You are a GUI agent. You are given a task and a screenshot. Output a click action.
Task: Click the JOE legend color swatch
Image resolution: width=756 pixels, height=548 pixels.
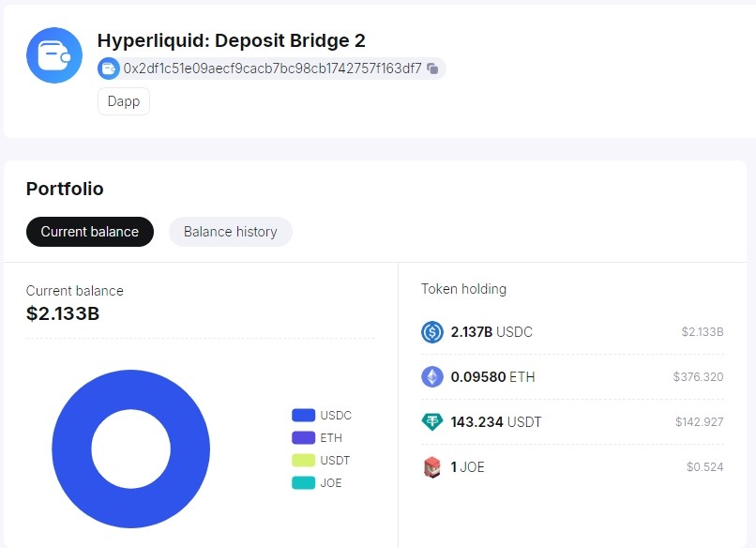(303, 483)
